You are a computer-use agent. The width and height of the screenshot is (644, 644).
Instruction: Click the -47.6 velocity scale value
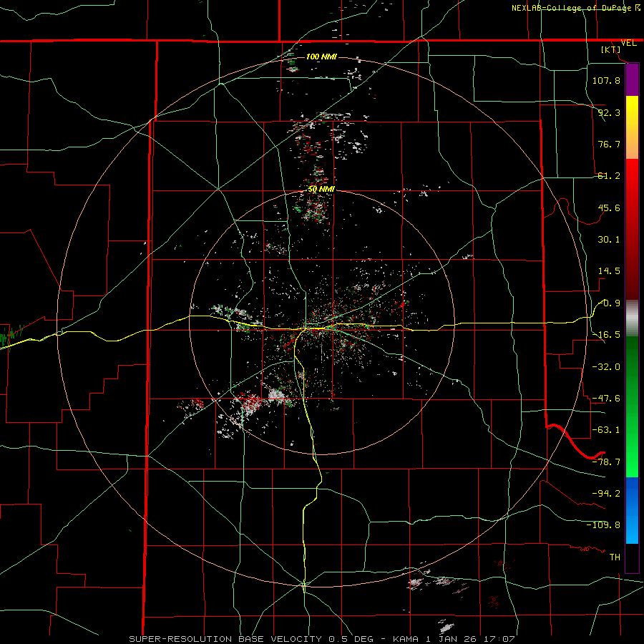[606, 399]
